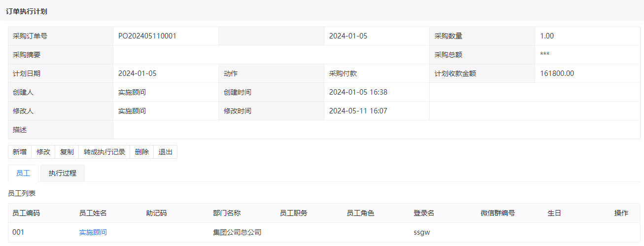Screen dimensions: 644x246
Task: Click the 生日 column header
Action: click(554, 213)
